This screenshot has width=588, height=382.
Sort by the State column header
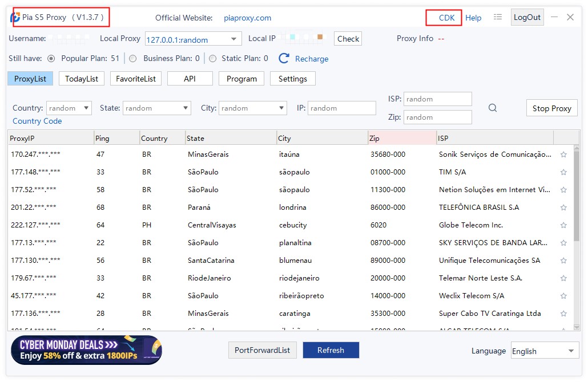[x=231, y=138]
